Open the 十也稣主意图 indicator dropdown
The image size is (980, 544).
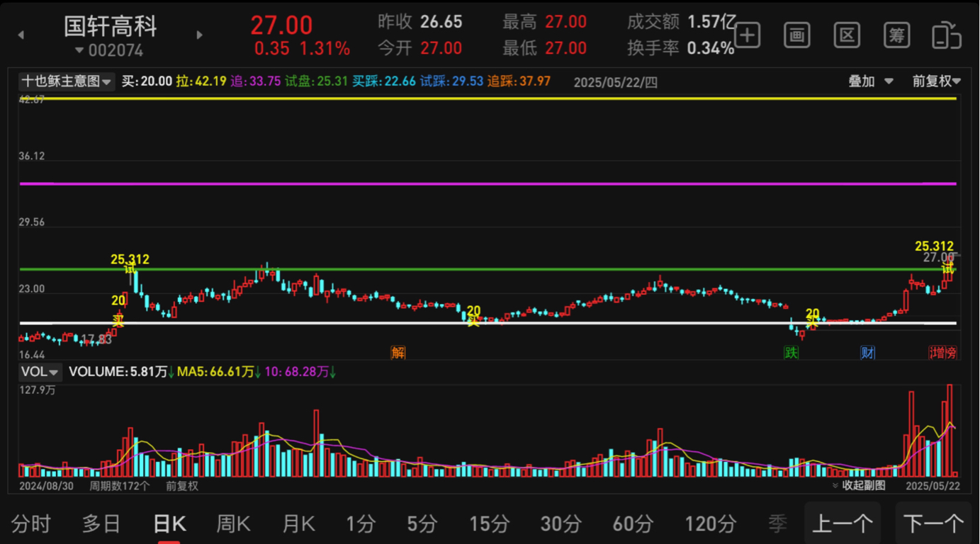pos(66,81)
